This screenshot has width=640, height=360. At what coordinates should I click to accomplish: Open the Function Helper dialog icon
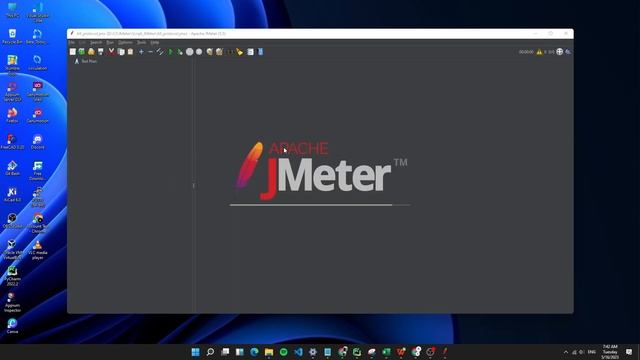pos(250,52)
